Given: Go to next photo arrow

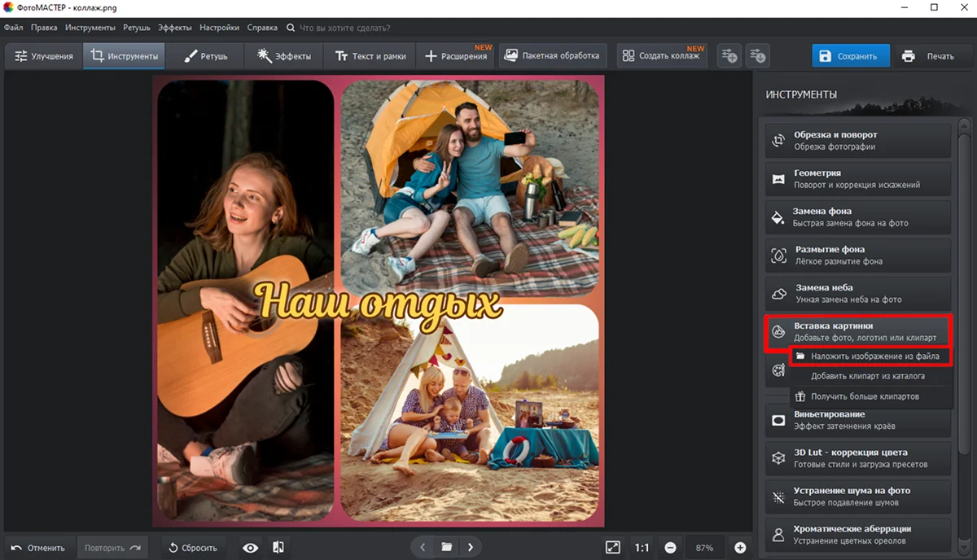Looking at the screenshot, I should tap(471, 548).
